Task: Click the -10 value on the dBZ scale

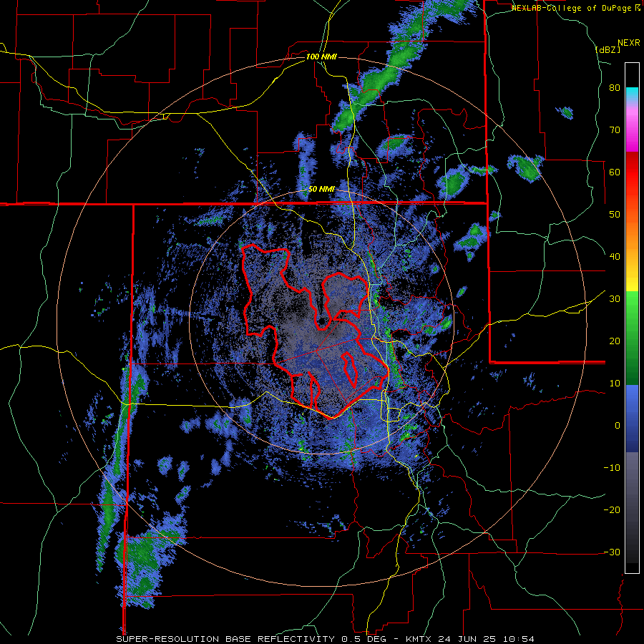Action: tap(612, 468)
